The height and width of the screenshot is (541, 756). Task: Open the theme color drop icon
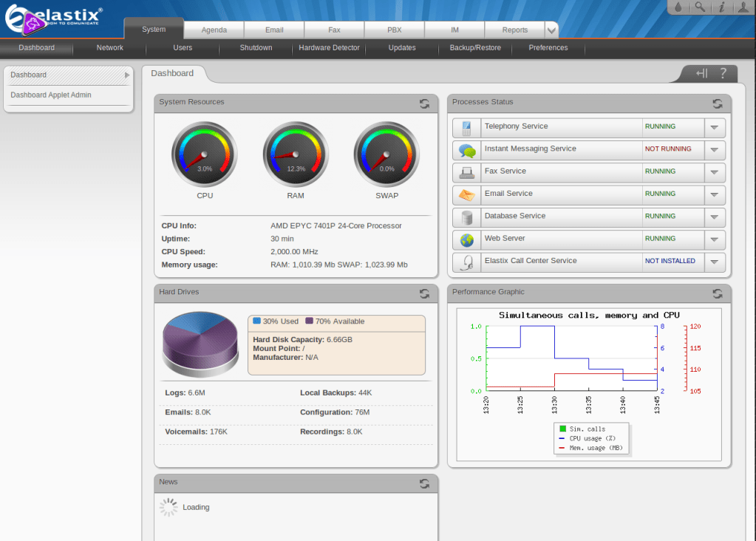click(678, 7)
